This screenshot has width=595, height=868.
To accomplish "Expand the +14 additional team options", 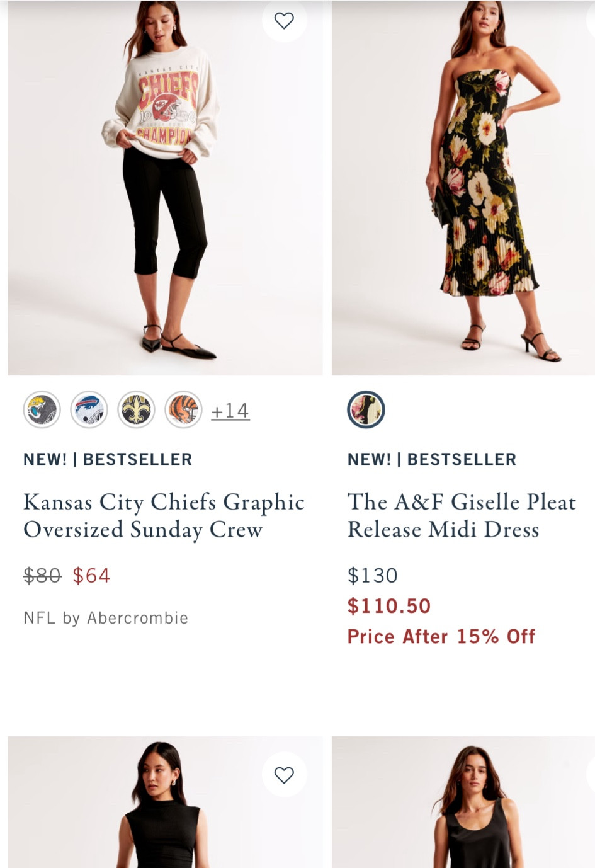I will pos(230,409).
